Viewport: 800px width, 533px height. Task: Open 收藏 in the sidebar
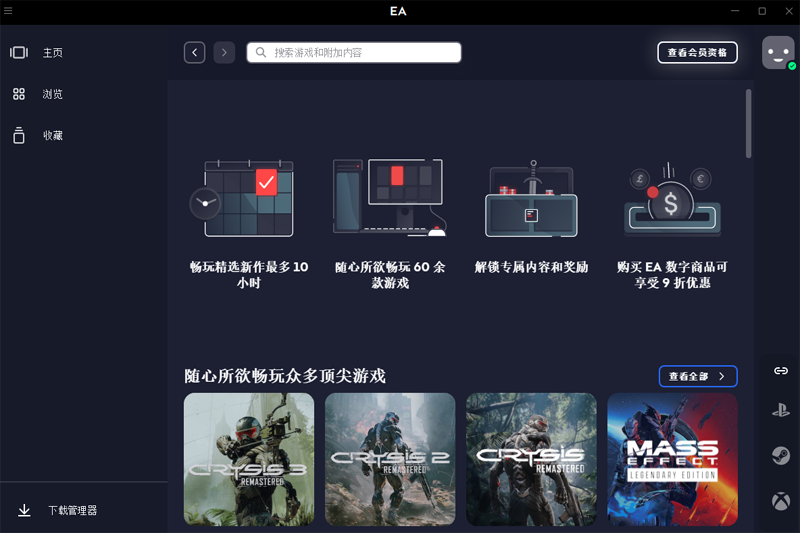point(52,135)
